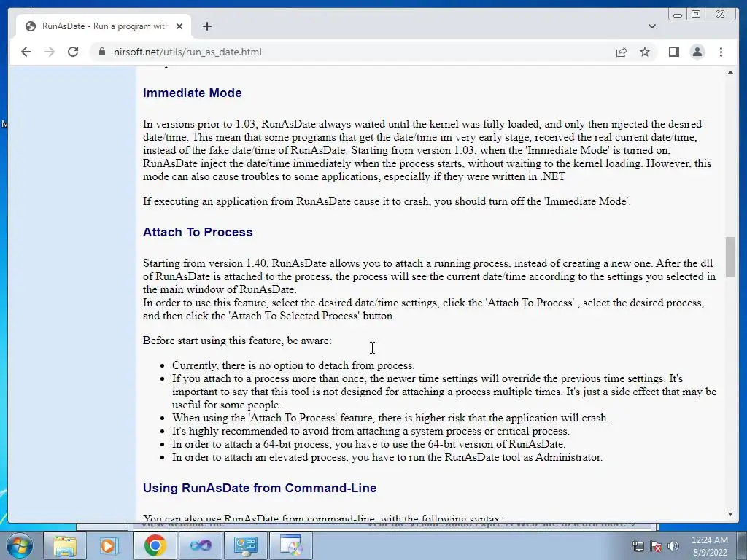Screen dimensions: 747x560
Task: Click bullet about attaching an elevated process
Action: pos(387,457)
